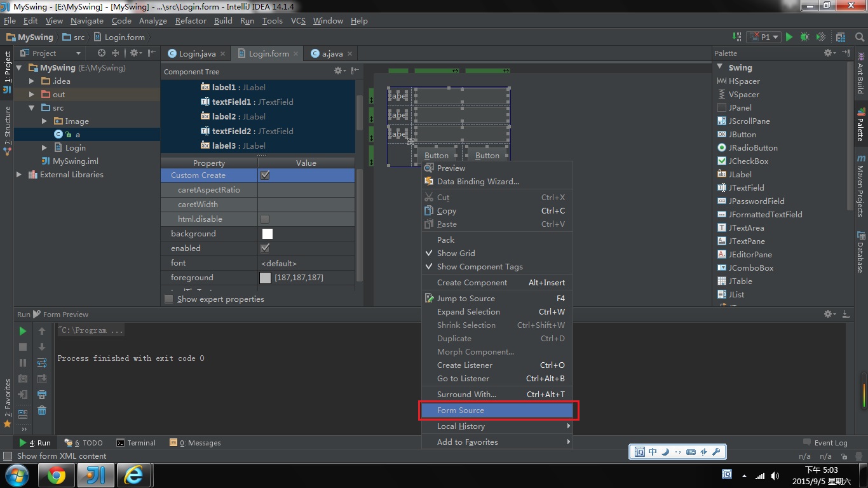Screen dimensions: 868x488
Task: Choose Preview in the context menu
Action: [x=498, y=168]
